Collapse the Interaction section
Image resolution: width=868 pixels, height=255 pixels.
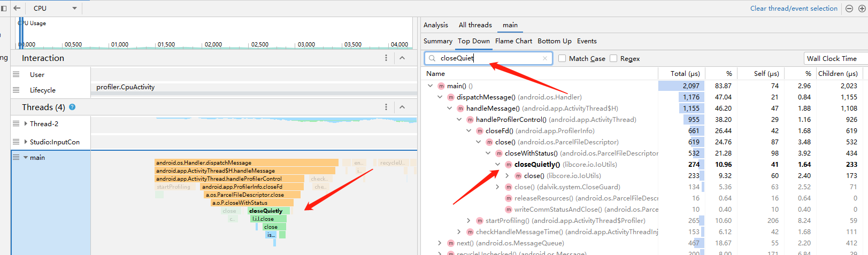click(402, 58)
